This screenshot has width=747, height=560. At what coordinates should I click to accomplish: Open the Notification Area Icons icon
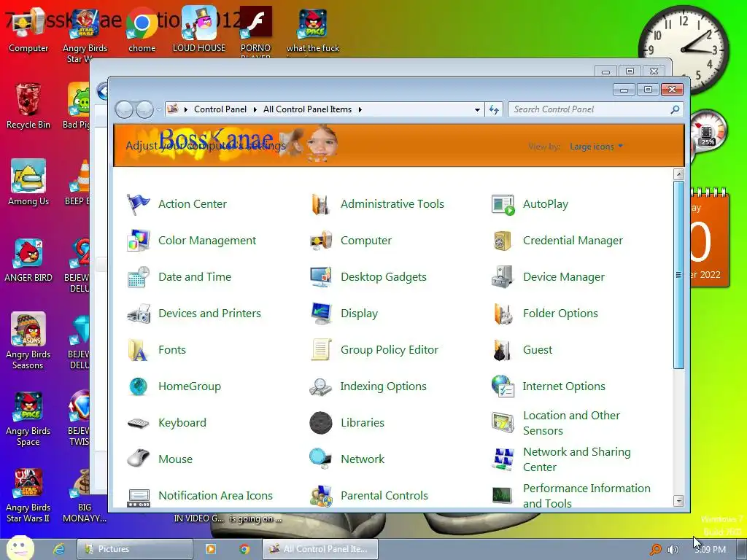click(138, 496)
